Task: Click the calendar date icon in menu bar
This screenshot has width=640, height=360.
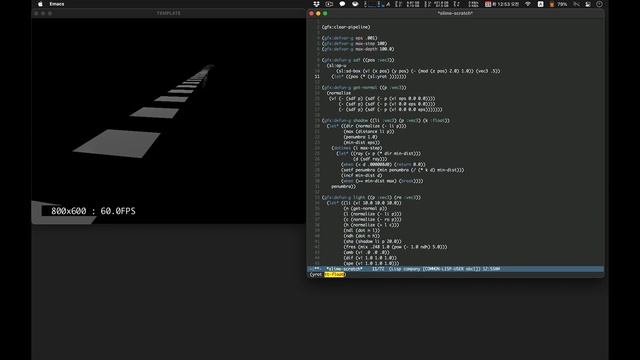Action: pos(488,4)
